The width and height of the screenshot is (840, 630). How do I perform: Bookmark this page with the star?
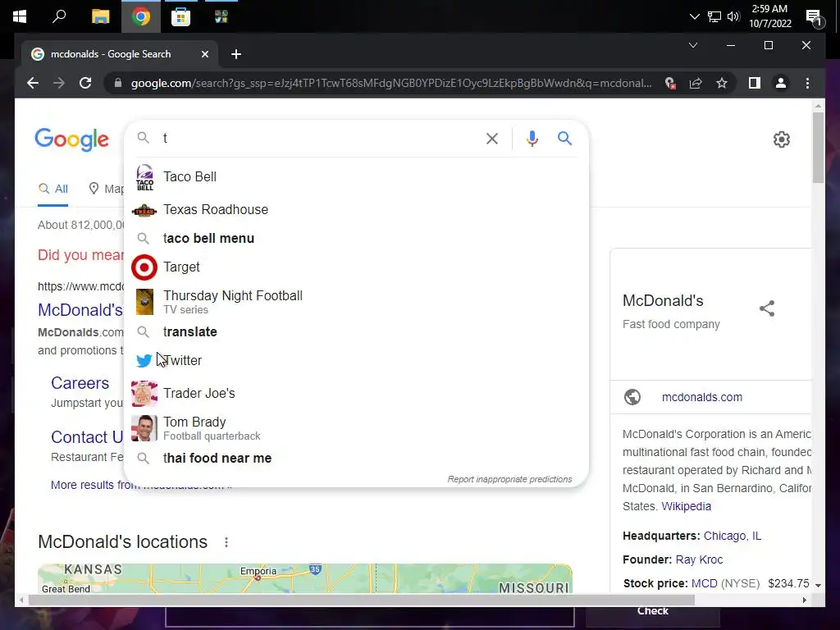click(x=722, y=83)
